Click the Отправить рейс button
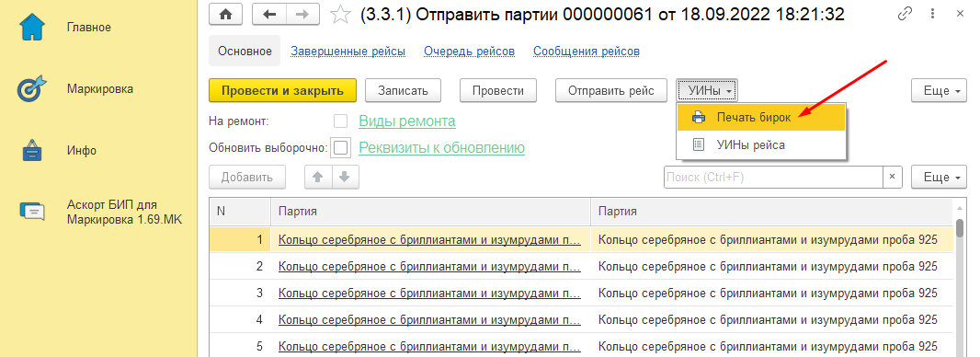This screenshot has width=980, height=357. (611, 91)
